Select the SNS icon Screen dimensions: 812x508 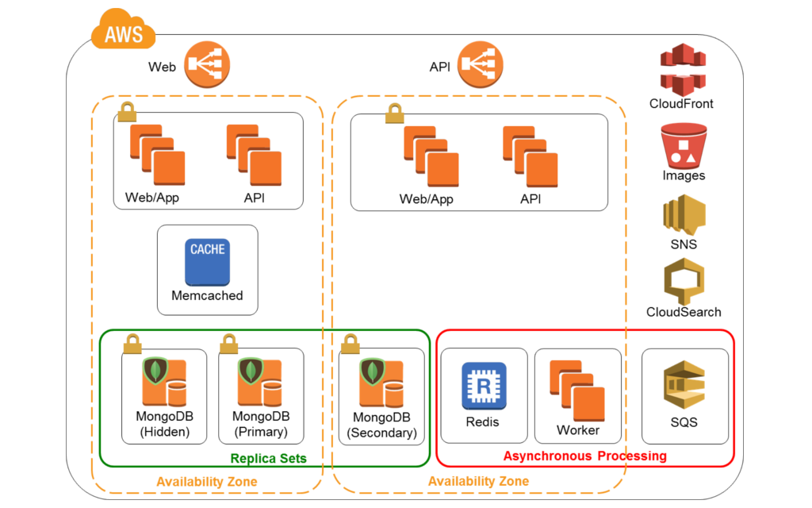point(684,215)
